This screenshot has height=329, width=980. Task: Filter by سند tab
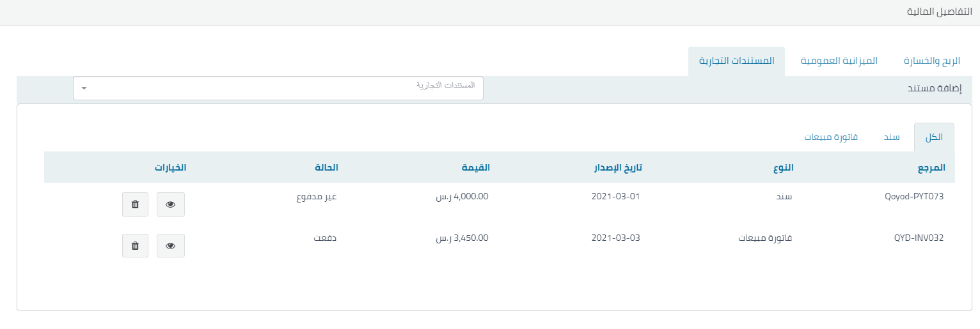[x=892, y=137]
